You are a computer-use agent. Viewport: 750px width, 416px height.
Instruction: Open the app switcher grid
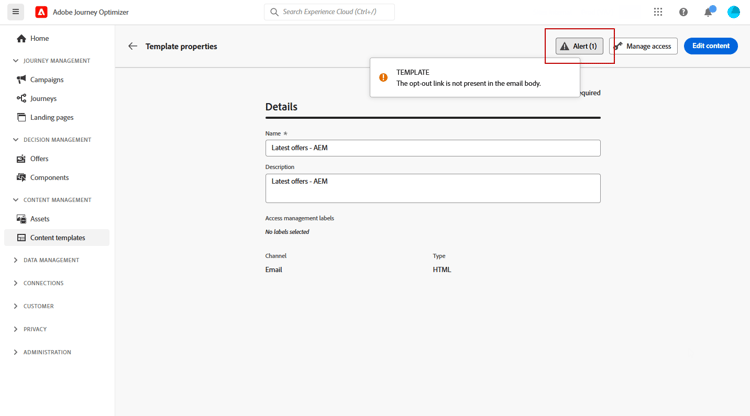click(658, 12)
